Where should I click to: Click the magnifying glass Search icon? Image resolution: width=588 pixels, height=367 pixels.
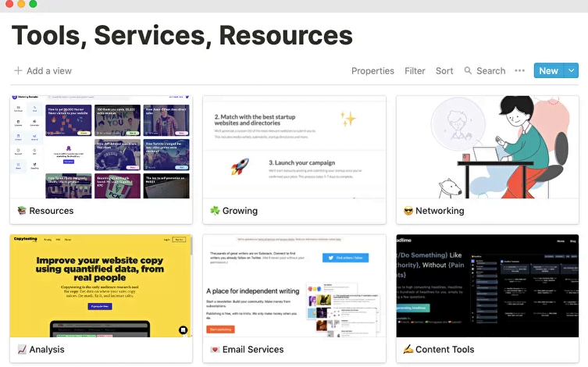point(469,70)
